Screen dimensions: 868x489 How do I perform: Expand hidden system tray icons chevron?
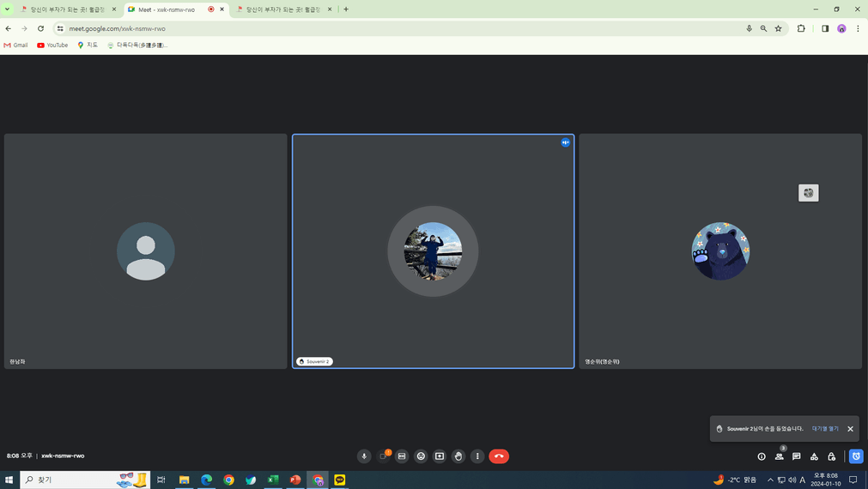(x=770, y=480)
